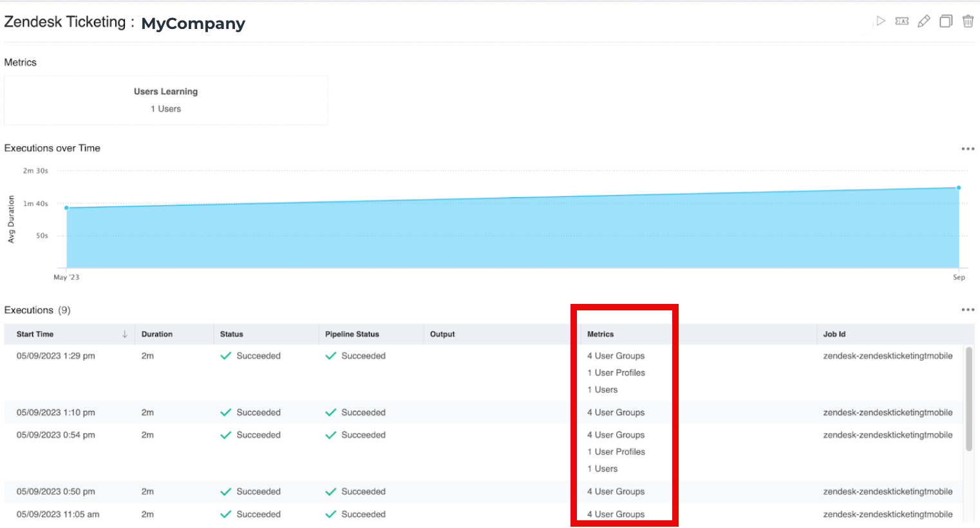
Task: Click the Start Time column header
Action: click(x=35, y=334)
